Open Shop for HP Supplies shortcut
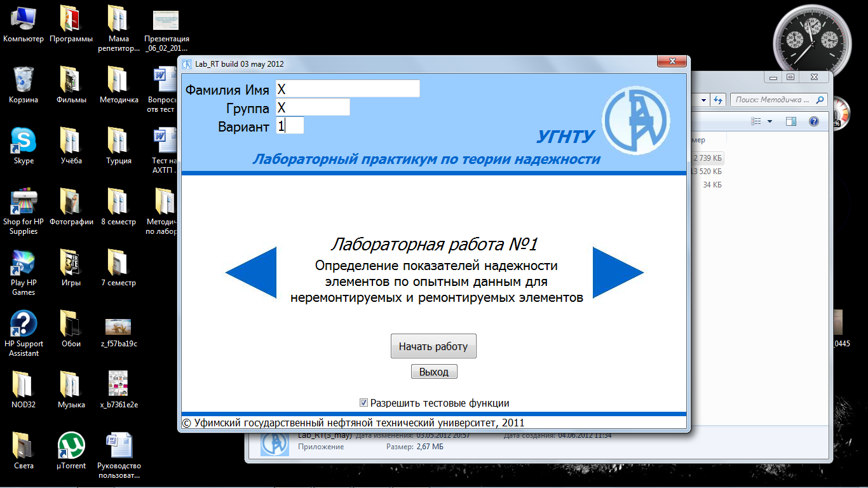 (x=24, y=212)
